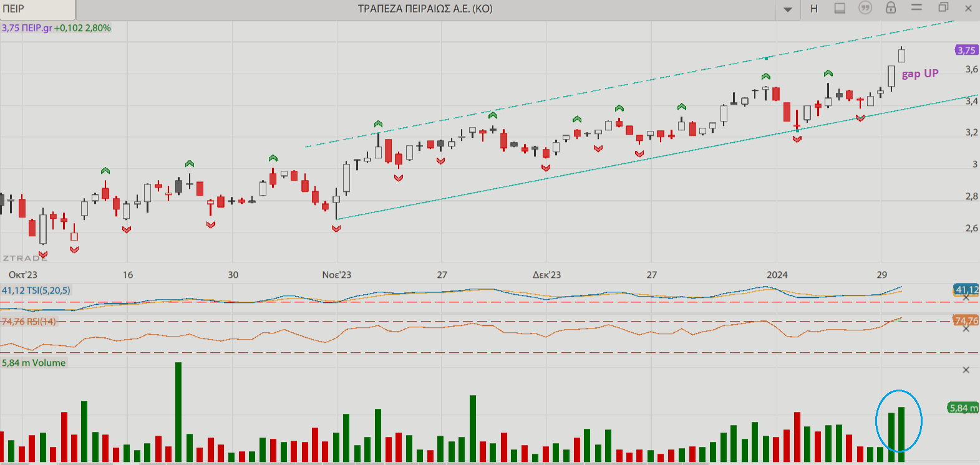
Task: Click the green 5,84 m volume tag
Action: [x=963, y=408]
